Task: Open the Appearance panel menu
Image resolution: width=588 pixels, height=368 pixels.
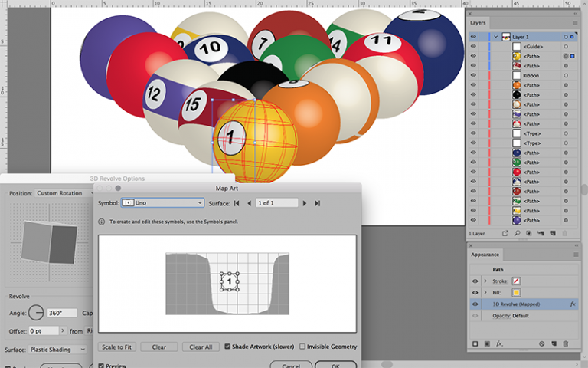Action: [x=576, y=255]
